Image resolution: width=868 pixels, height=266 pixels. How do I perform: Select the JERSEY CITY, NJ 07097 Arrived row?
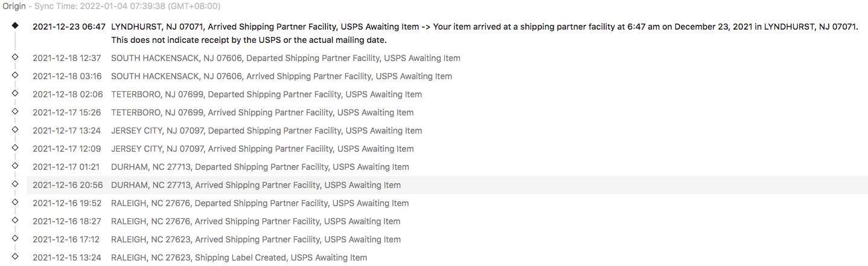(x=447, y=149)
